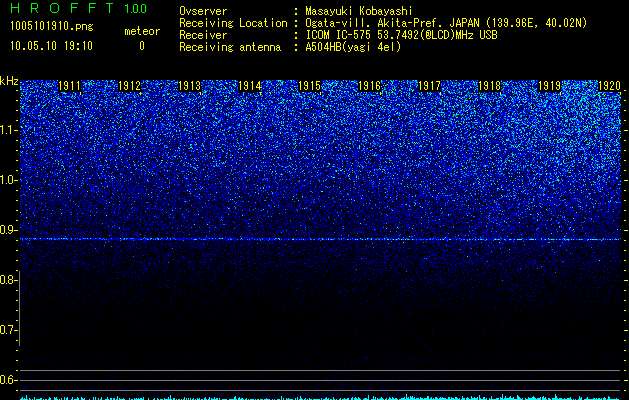629x400 pixels.
Task: Click the 1916 time marker
Action: click(x=369, y=86)
